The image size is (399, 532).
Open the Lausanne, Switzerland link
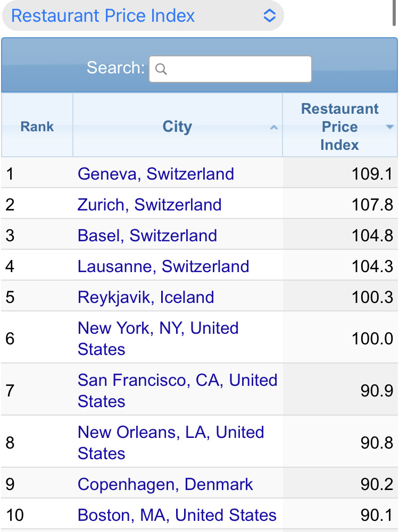[163, 266]
